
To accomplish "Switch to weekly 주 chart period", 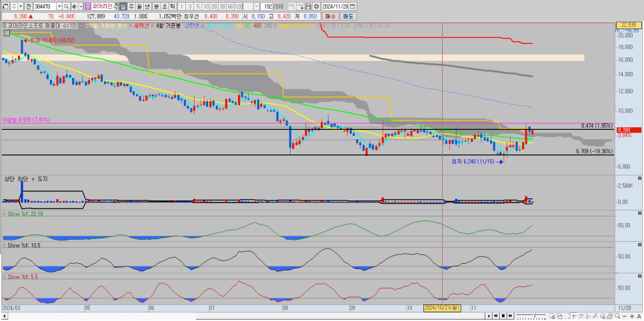I will point(131,7).
